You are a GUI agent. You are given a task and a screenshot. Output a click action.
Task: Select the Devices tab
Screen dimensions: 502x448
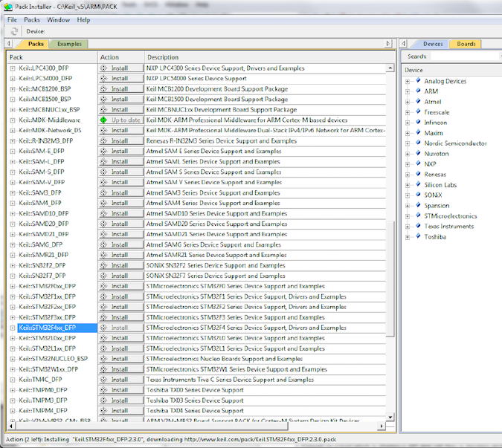tap(433, 44)
